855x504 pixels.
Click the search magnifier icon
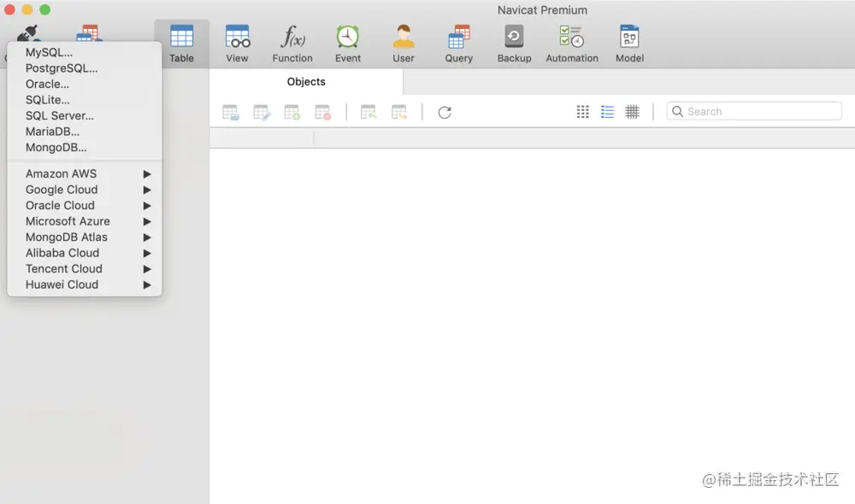pyautogui.click(x=677, y=111)
